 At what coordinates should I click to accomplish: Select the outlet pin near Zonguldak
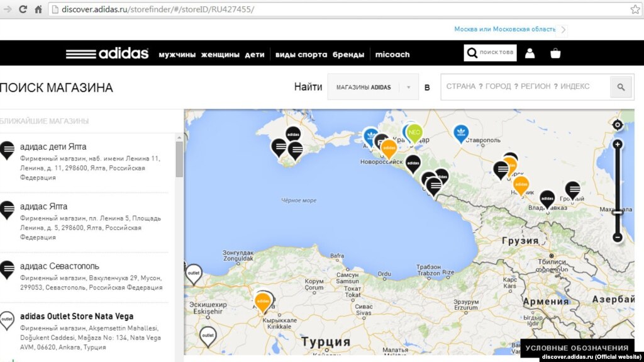coord(194,274)
